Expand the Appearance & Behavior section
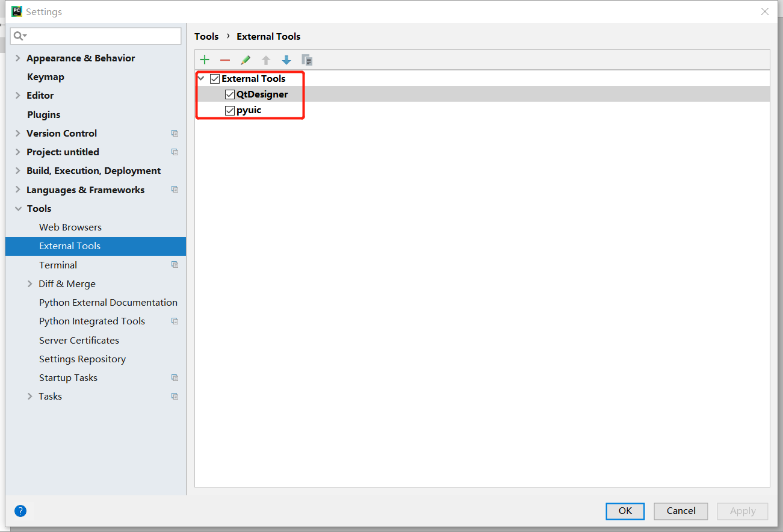The image size is (783, 532). tap(17, 58)
